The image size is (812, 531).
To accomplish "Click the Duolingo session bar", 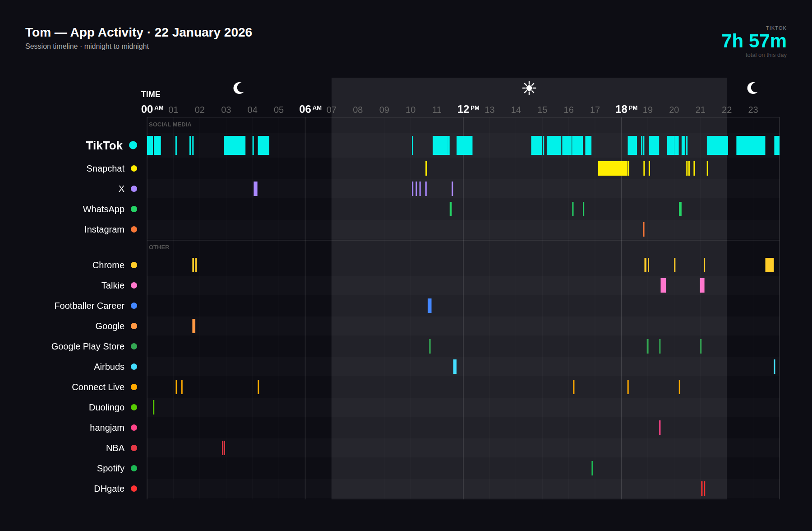I will [153, 407].
